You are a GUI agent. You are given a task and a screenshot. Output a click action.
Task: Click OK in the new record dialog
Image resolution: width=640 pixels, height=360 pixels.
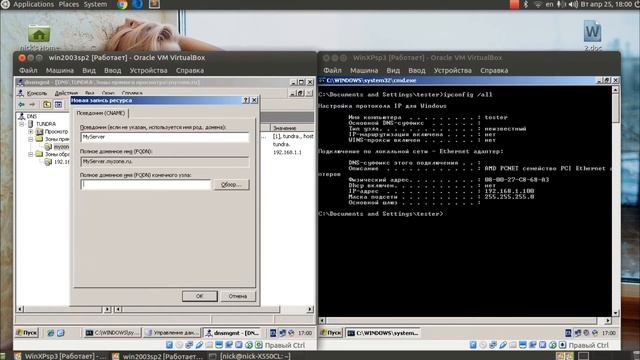[200, 296]
